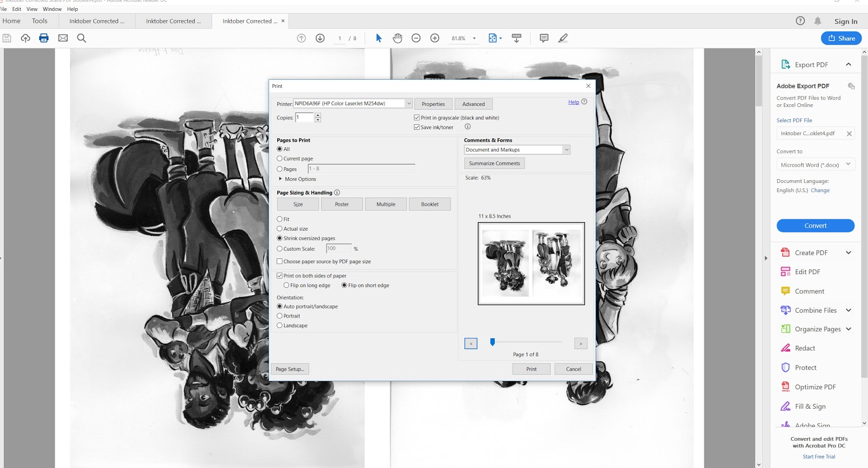Collapse the Export PDF panel

pos(848,65)
